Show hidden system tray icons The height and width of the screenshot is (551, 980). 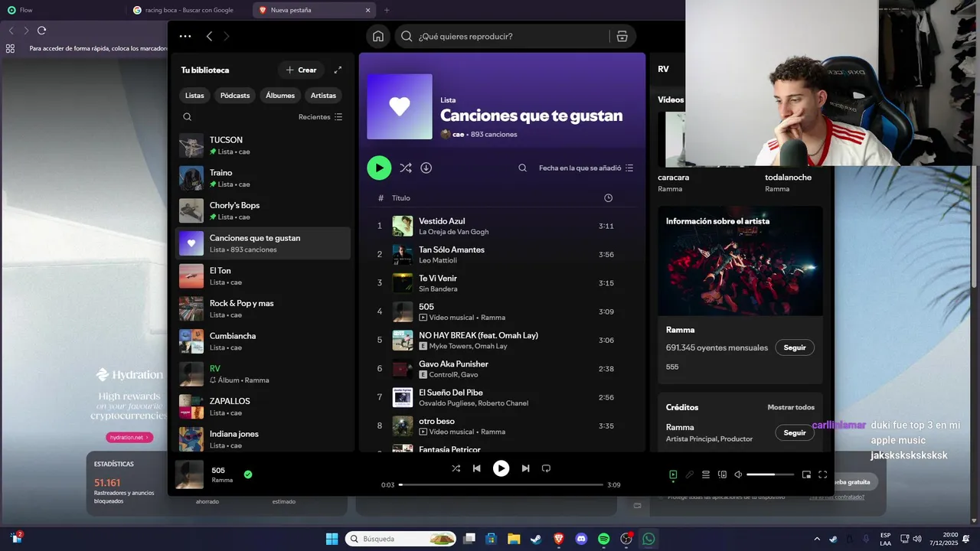pyautogui.click(x=817, y=539)
